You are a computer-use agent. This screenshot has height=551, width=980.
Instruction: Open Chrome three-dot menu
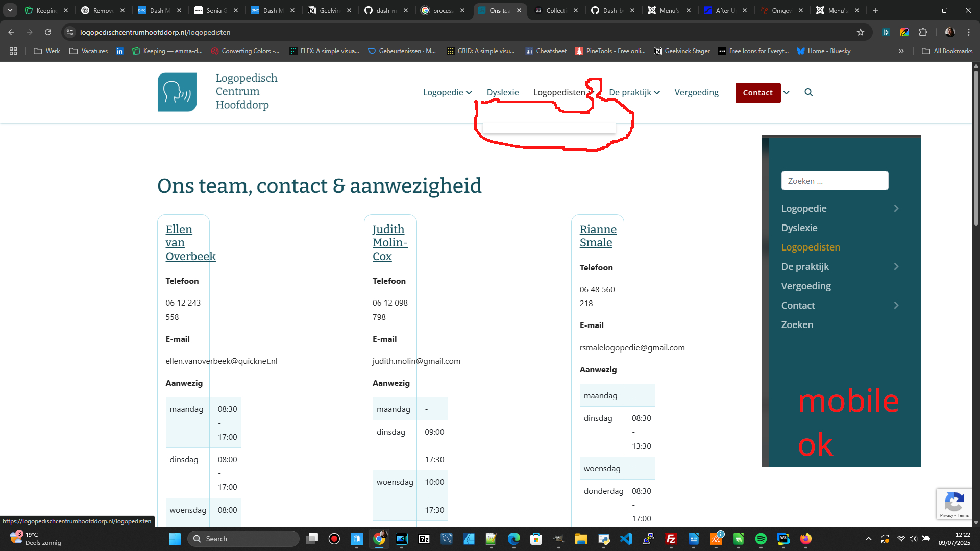coord(969,32)
